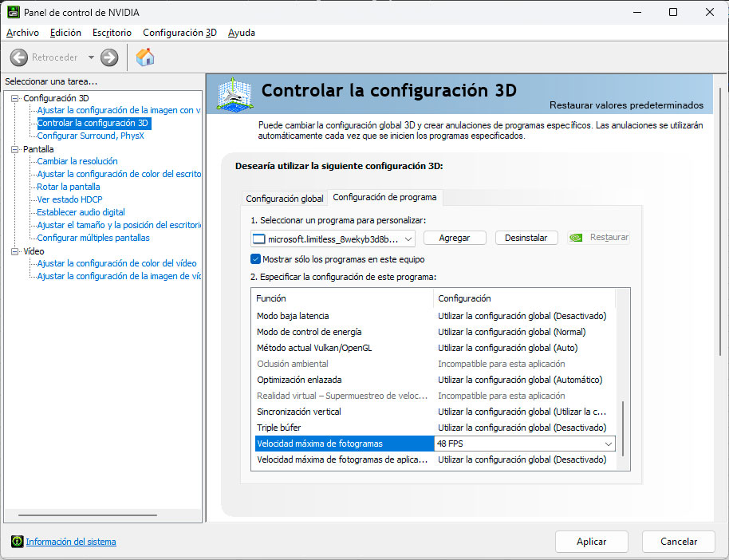Open the 48 FPS value dropdown

coord(608,444)
